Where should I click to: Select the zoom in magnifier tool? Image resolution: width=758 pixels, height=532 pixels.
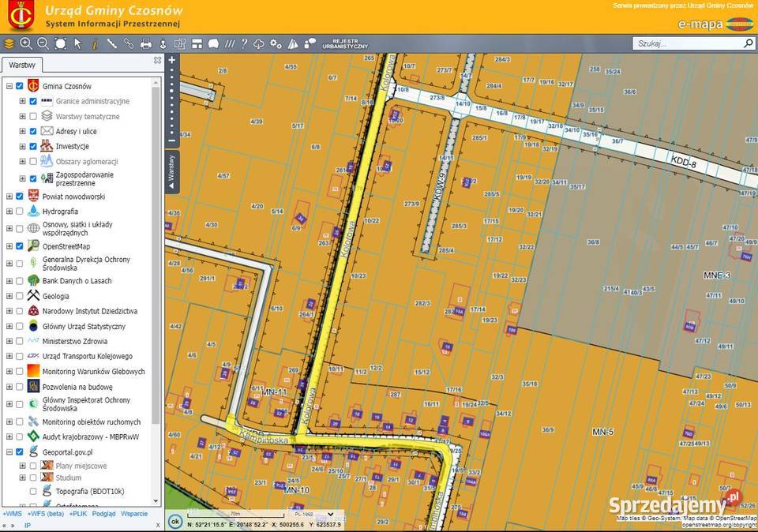26,44
